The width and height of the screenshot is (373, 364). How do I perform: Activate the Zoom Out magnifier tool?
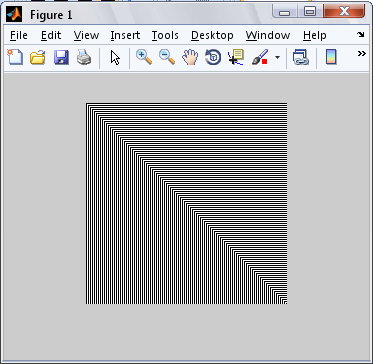pyautogui.click(x=167, y=57)
